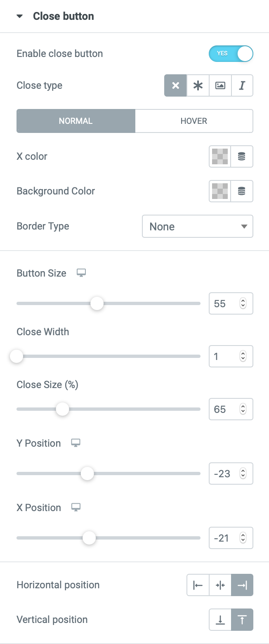Pick the image close type icon
Screen dimensions: 269x644
(x=220, y=85)
